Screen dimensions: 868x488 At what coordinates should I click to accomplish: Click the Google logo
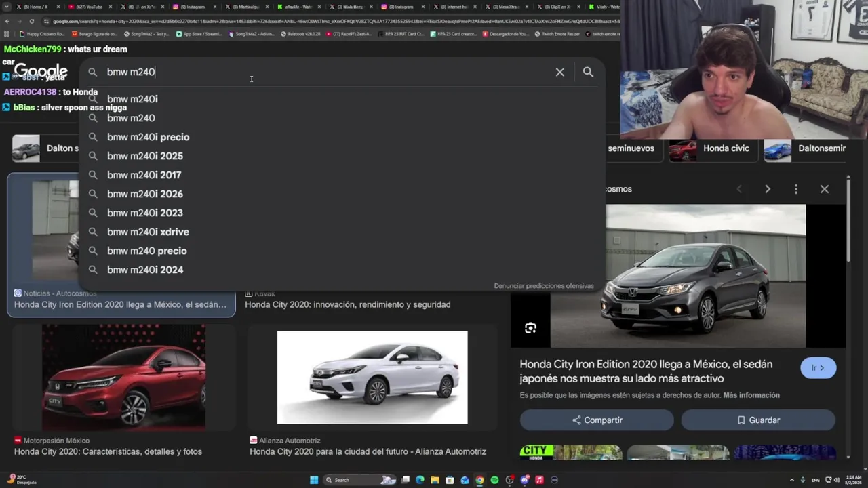pos(41,71)
